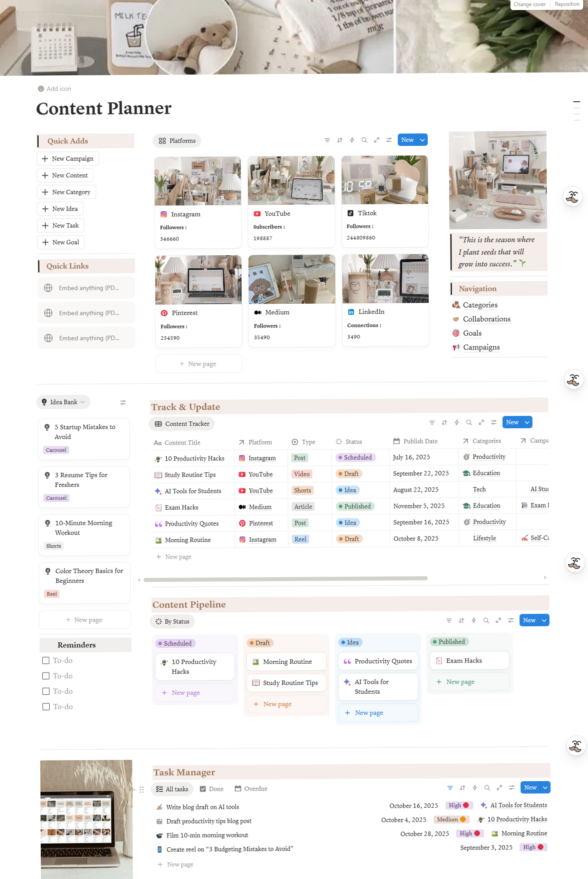Click the New Goal quick add button

point(61,242)
